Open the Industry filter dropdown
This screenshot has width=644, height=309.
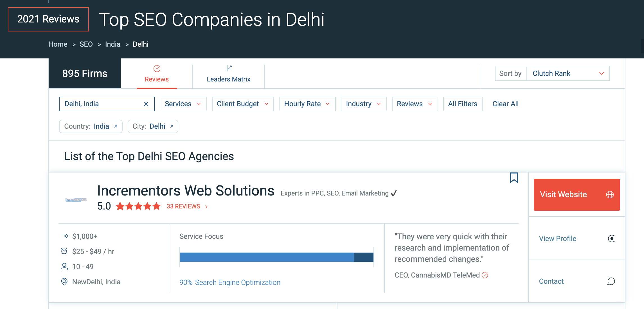tap(364, 104)
